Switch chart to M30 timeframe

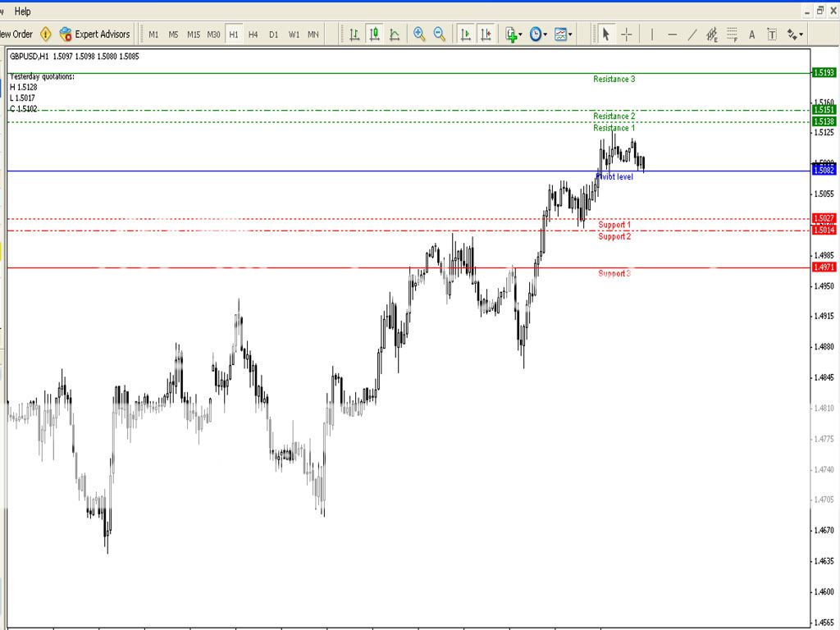tap(213, 34)
